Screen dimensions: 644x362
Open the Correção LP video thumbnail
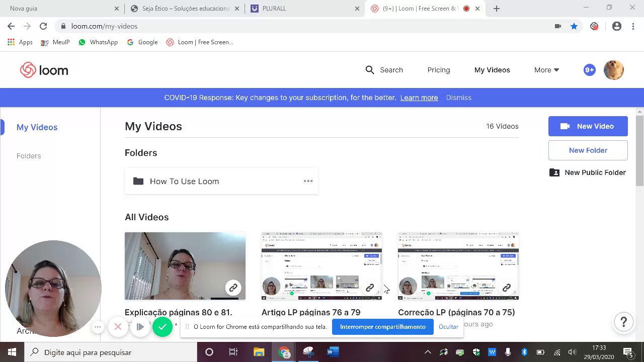458,266
